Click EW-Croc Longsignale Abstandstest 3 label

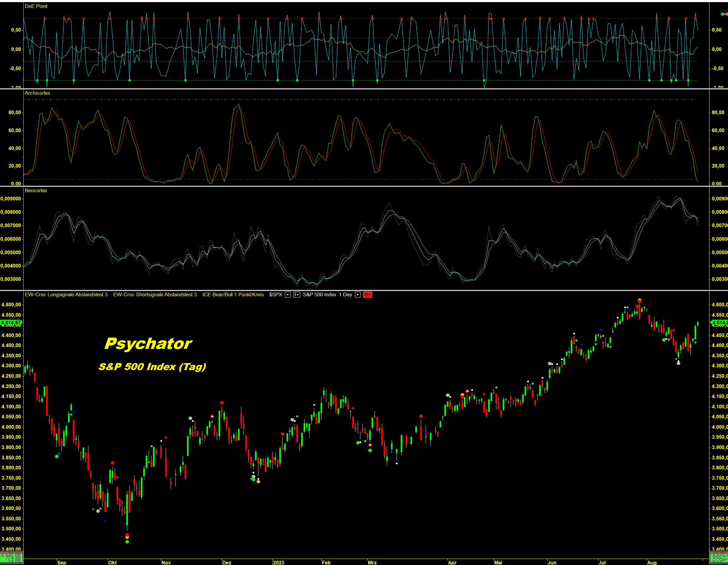pos(66,295)
